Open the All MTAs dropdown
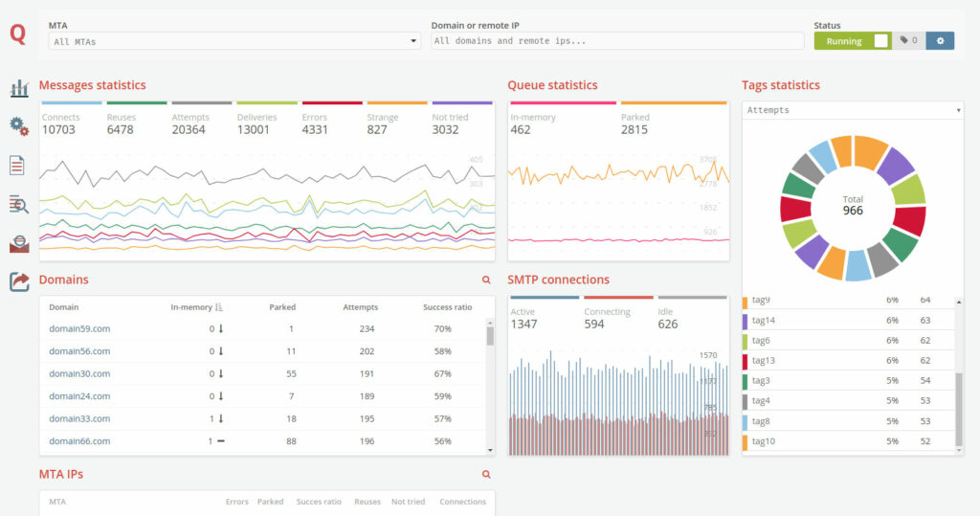 (x=234, y=41)
